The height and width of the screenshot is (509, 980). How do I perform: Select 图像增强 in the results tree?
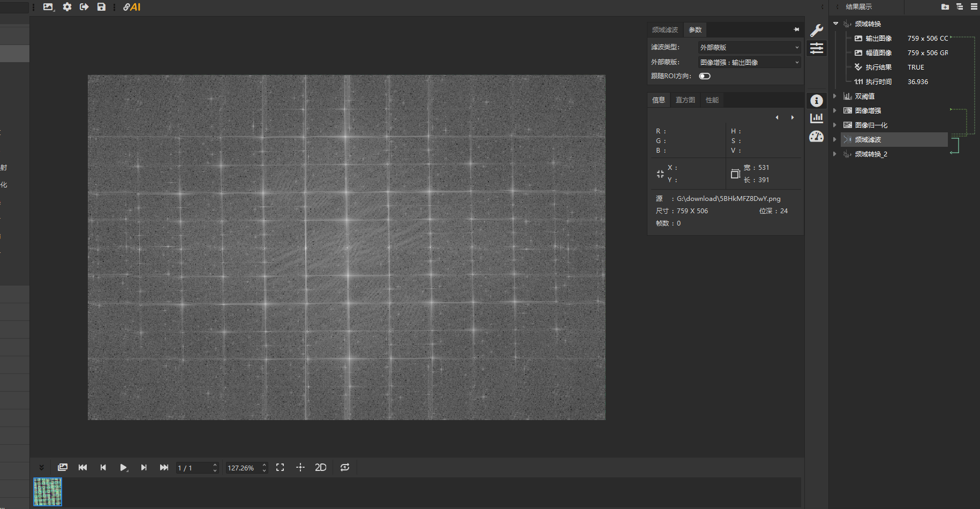pos(868,111)
